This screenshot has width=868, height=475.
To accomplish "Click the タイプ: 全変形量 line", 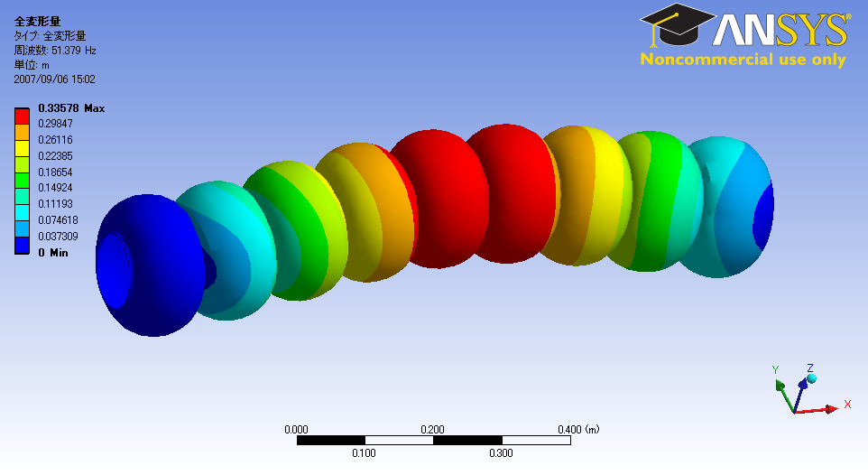I will (50, 36).
